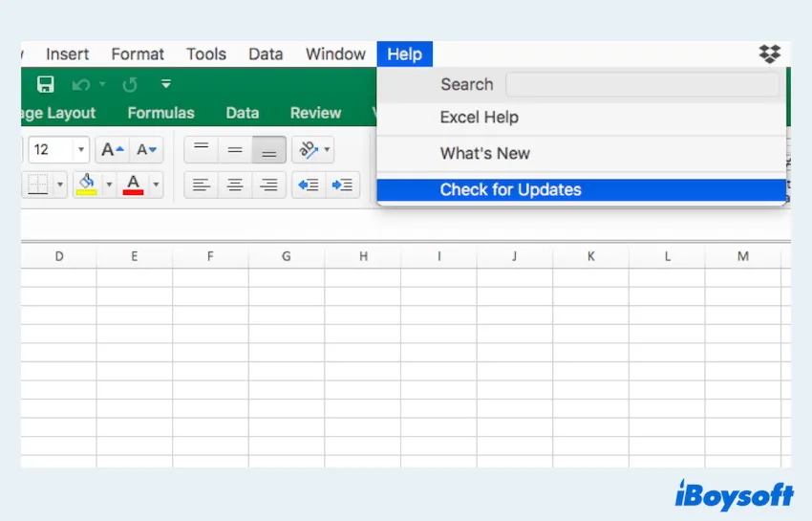Image resolution: width=812 pixels, height=521 pixels.
Task: Click the text Orientation icon
Action: [x=309, y=150]
